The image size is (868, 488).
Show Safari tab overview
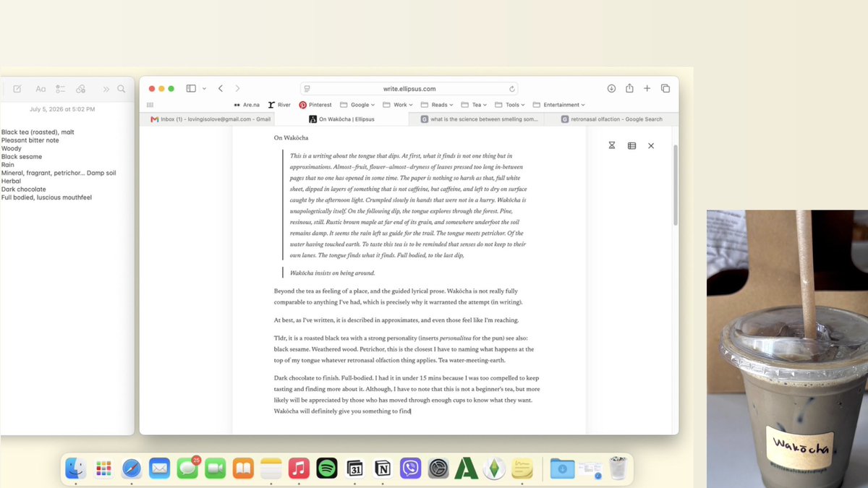click(x=665, y=88)
